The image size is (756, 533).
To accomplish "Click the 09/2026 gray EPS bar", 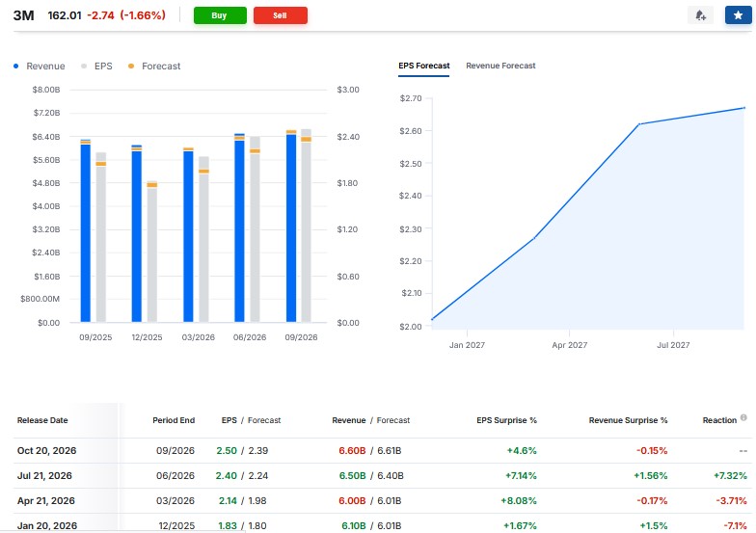I will pyautogui.click(x=307, y=226).
